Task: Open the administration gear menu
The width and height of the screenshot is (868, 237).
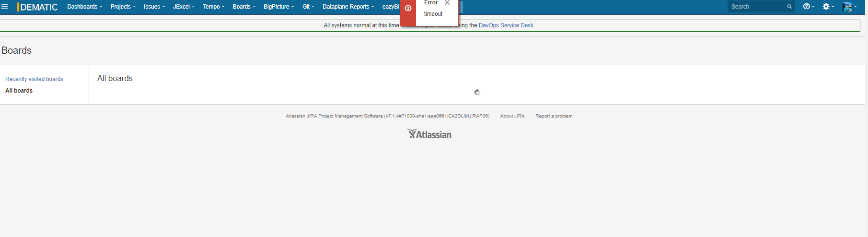Action: point(828,7)
